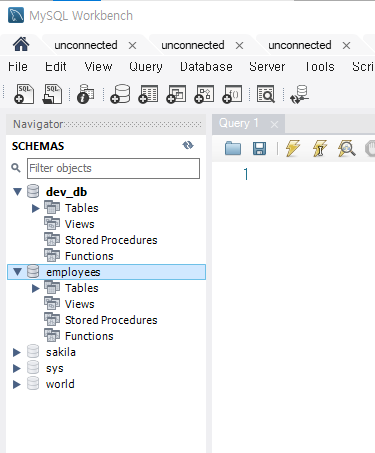The image size is (375, 453).
Task: Collapse the dev_db schema
Action: (17, 192)
